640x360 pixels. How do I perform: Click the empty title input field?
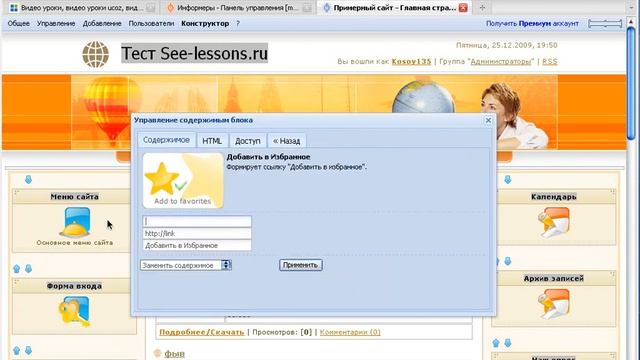coord(197,221)
